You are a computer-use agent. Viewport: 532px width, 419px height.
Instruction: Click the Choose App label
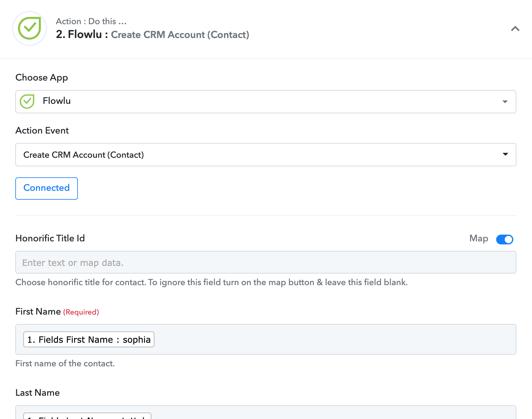tap(42, 77)
